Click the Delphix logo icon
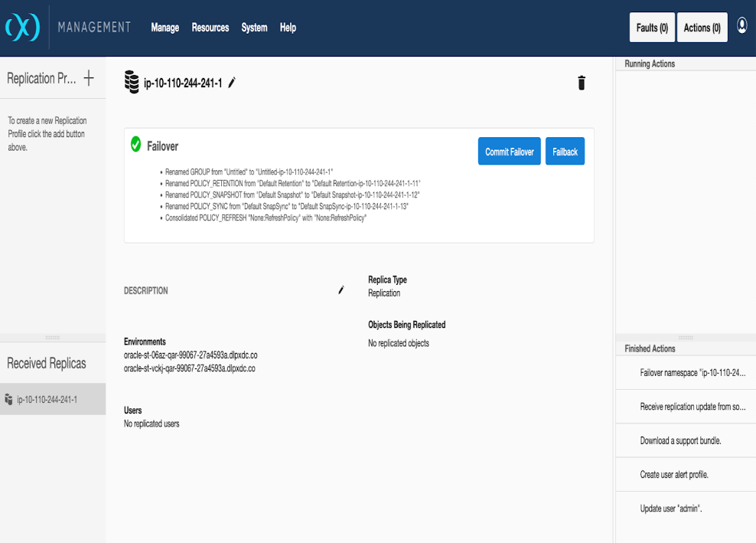This screenshot has width=756, height=543. point(22,28)
